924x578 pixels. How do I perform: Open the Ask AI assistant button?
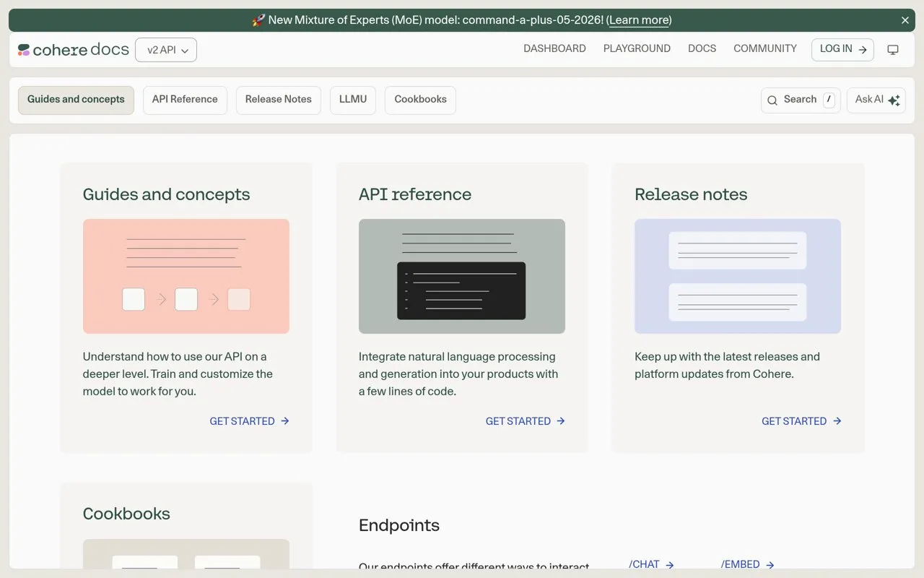point(876,100)
